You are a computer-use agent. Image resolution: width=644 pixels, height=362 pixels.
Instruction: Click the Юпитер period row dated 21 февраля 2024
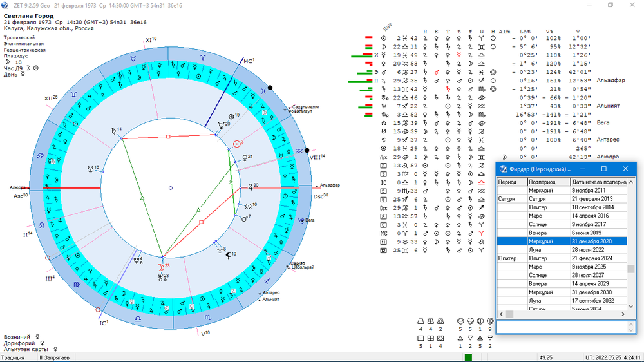pyautogui.click(x=562, y=258)
